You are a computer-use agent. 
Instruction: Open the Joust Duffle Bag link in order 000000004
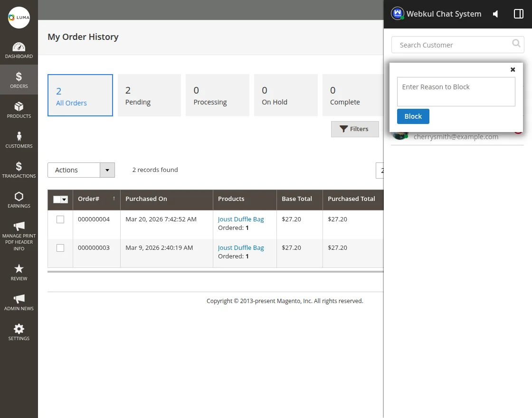click(x=241, y=219)
